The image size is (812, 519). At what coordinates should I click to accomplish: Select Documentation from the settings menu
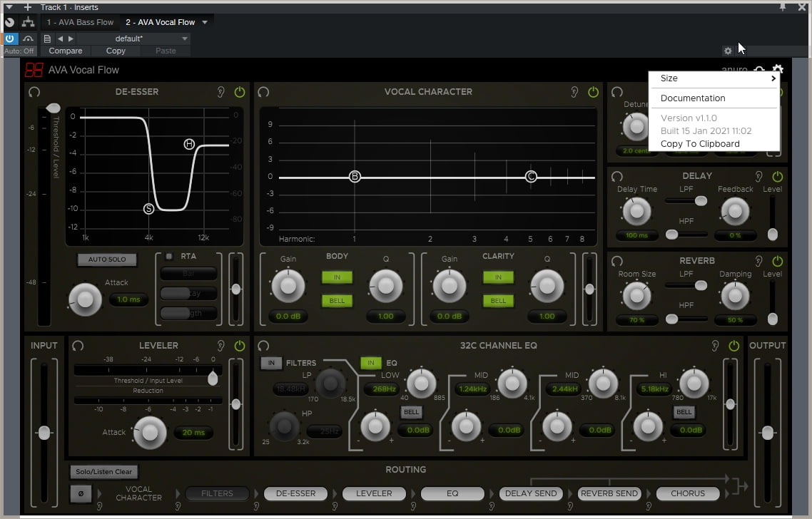point(692,98)
